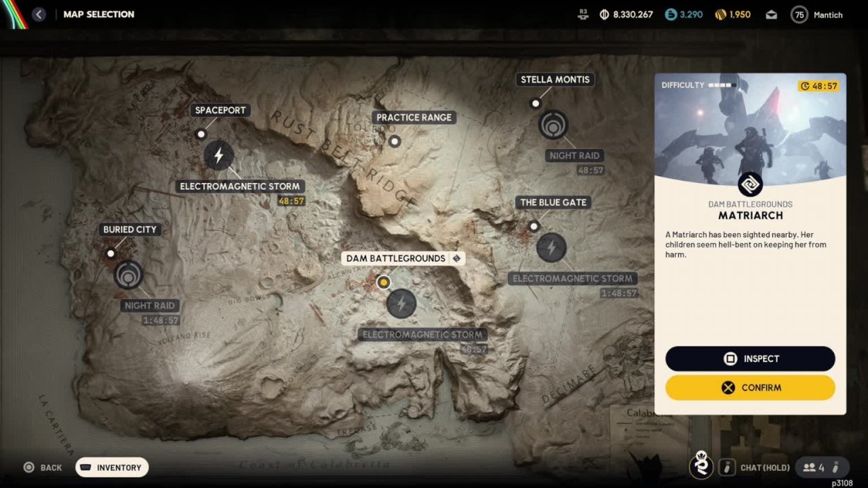868x488 pixels.
Task: Select the Buried City map marker dot
Action: pos(111,253)
